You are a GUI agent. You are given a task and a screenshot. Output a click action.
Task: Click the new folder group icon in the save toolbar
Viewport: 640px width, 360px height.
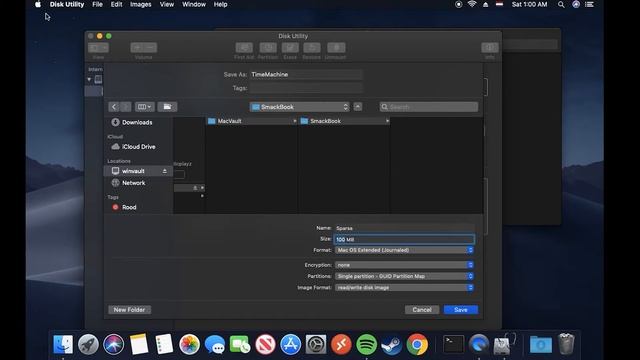pos(167,107)
